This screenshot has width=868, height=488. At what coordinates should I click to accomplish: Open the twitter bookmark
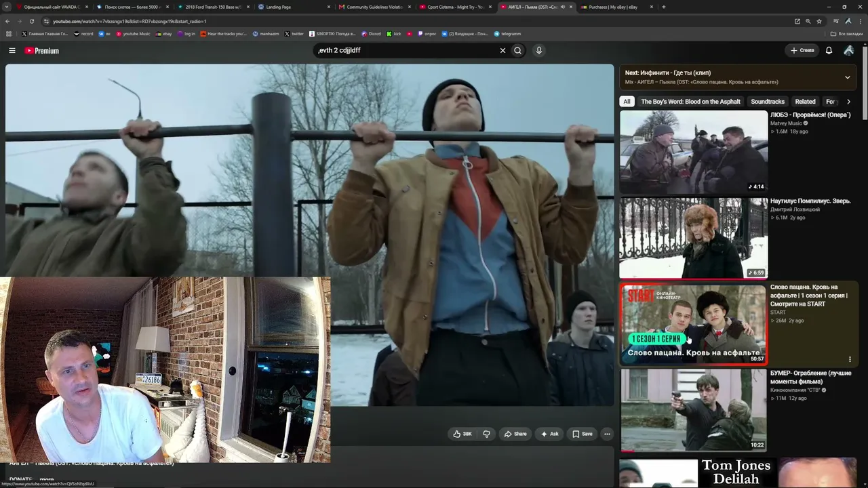pos(294,33)
